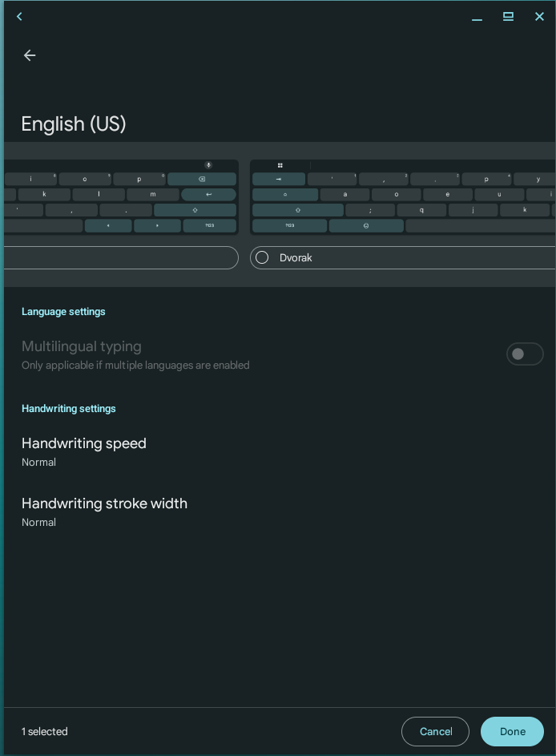Click the Done button
This screenshot has height=756, width=556.
(x=512, y=731)
